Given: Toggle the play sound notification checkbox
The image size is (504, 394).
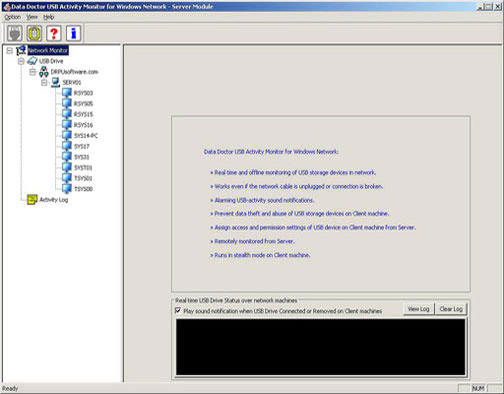Looking at the screenshot, I should (178, 311).
